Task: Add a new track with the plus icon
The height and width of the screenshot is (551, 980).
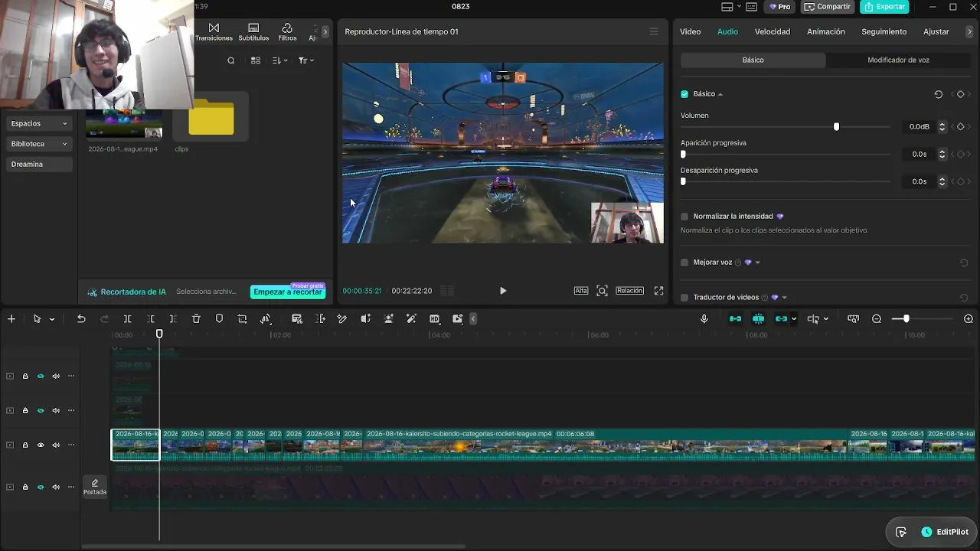Action: tap(11, 319)
